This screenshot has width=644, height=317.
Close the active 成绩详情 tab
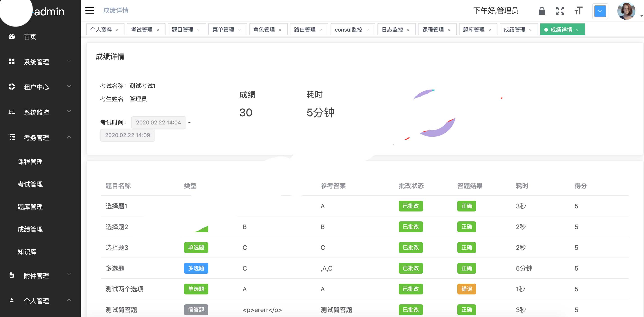coord(577,30)
